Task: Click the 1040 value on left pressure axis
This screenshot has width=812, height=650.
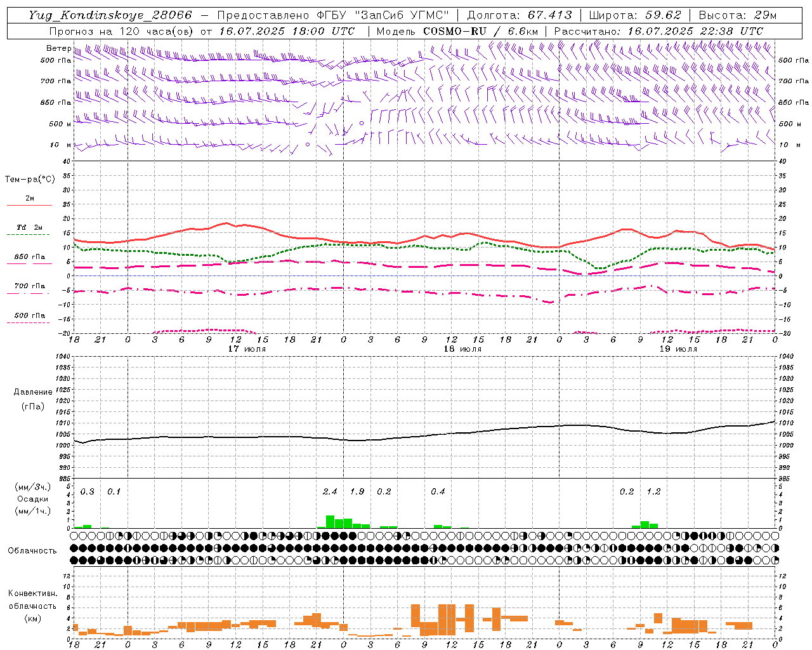Action: point(62,357)
